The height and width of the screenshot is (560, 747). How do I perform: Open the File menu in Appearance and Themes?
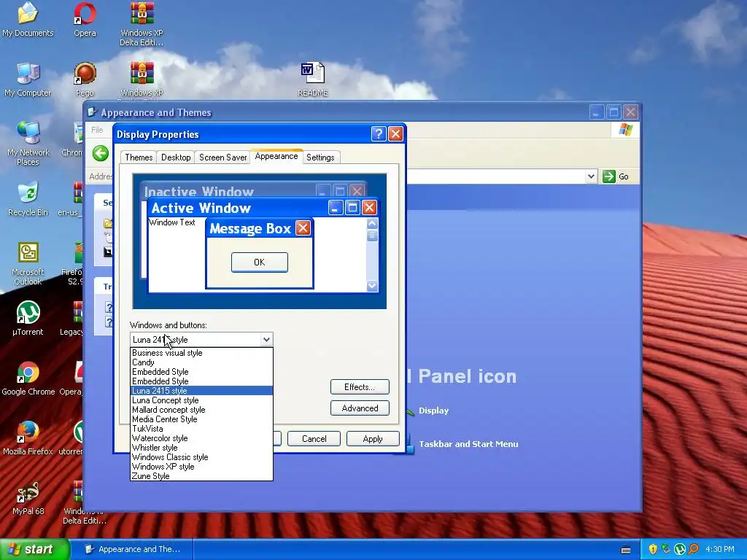(x=97, y=130)
